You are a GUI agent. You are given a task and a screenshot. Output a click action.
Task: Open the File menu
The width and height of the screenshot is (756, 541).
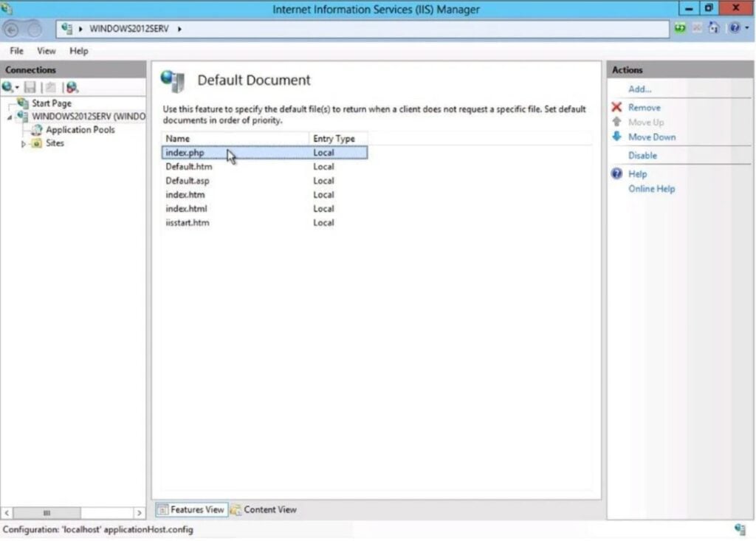[x=16, y=51]
